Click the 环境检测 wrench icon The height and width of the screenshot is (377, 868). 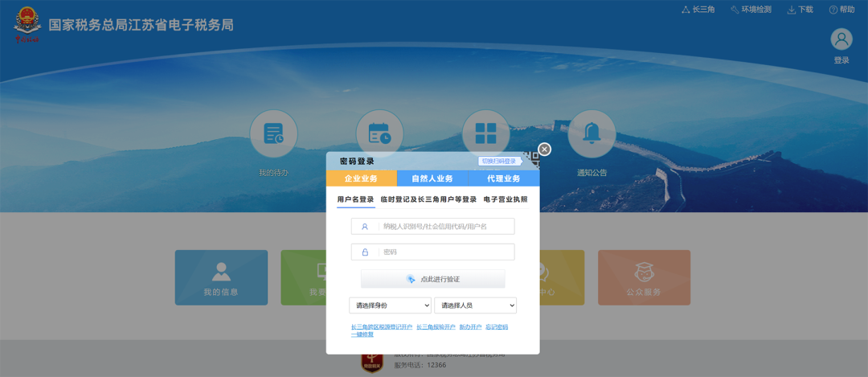click(735, 10)
